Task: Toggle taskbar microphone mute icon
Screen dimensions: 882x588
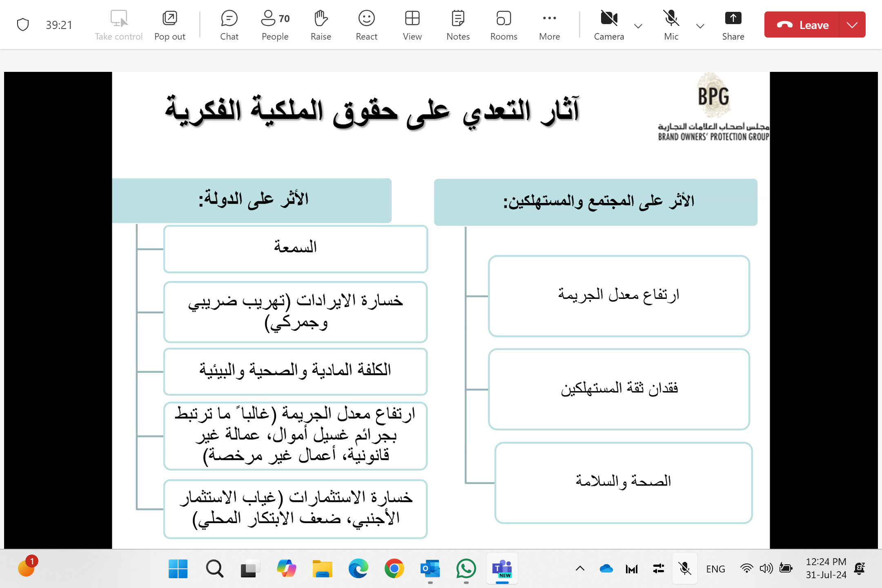Action: point(685,568)
